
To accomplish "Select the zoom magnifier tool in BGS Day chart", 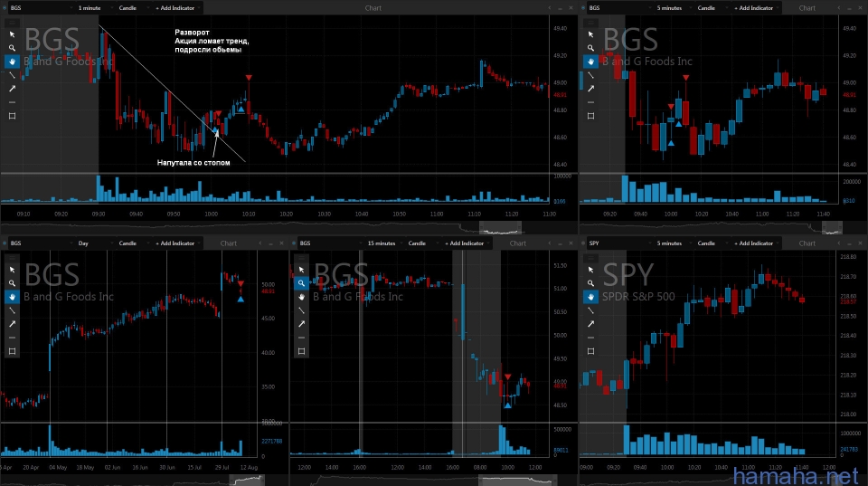I will [x=12, y=283].
